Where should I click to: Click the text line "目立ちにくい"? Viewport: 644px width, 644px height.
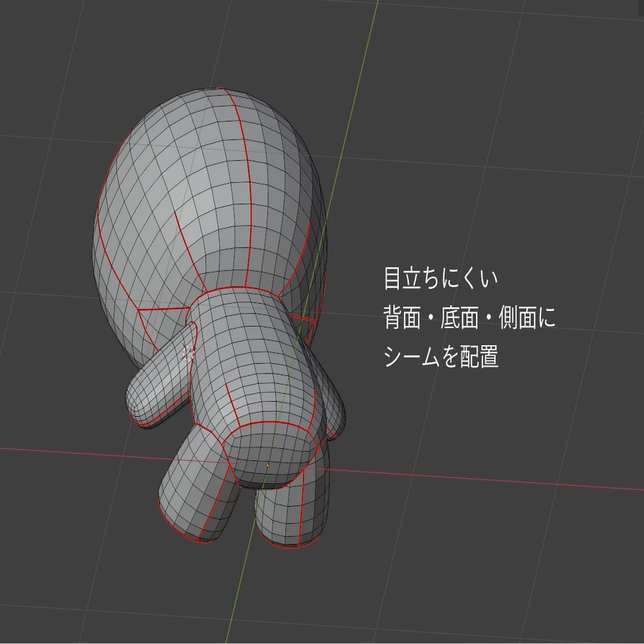coord(441,279)
